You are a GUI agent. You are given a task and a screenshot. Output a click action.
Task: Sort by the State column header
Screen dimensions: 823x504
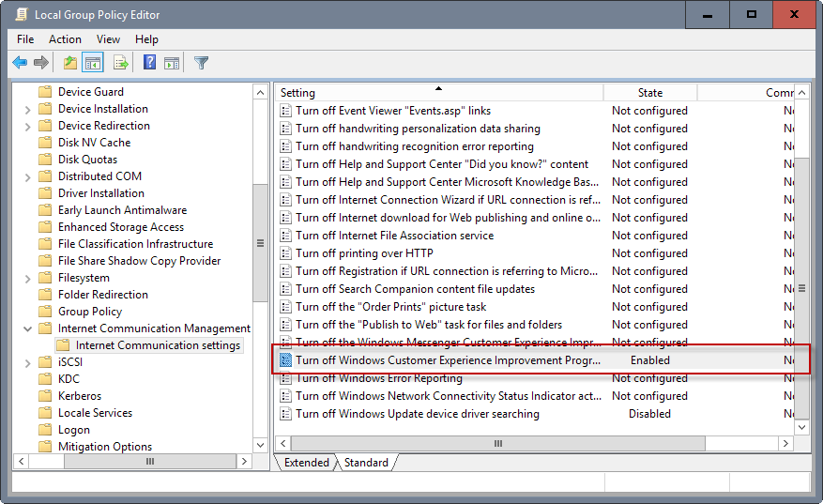[650, 93]
